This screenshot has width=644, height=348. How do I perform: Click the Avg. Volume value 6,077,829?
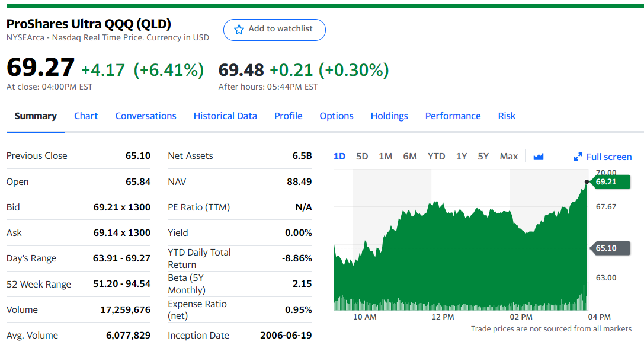pyautogui.click(x=128, y=336)
